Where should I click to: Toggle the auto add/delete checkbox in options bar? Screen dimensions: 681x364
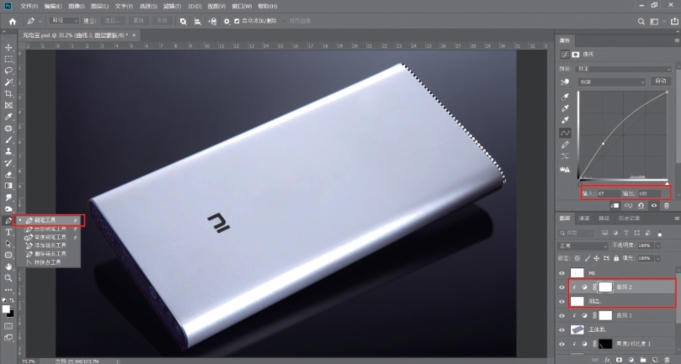237,21
